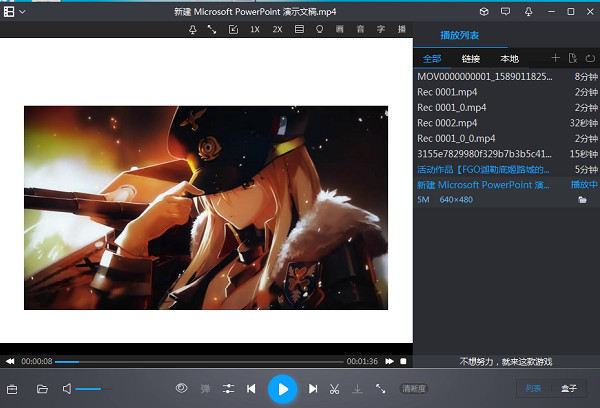Add a file with the plus icon
The image size is (600, 408).
[x=555, y=58]
